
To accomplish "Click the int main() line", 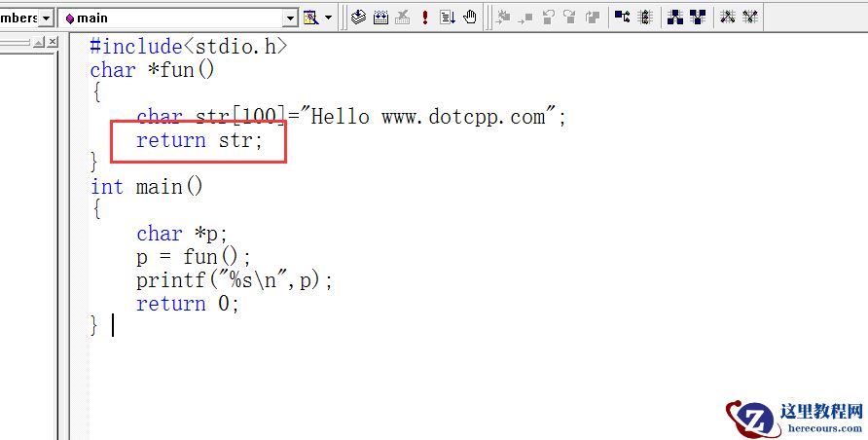I will click(147, 187).
